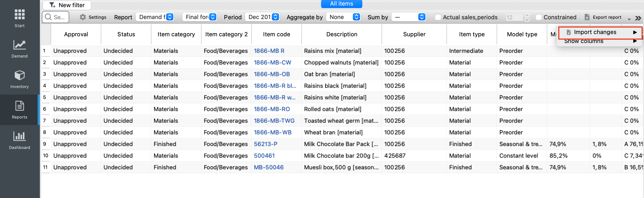
Task: Expand the toolbar overflow double-chevron
Action: (x=638, y=18)
